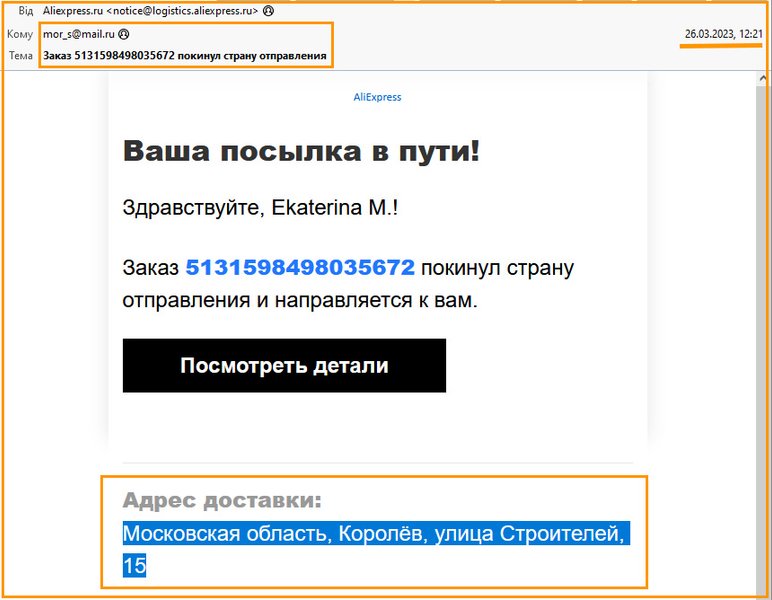Click the email subject line text
Viewport: 772px width, 600px height.
tap(185, 56)
